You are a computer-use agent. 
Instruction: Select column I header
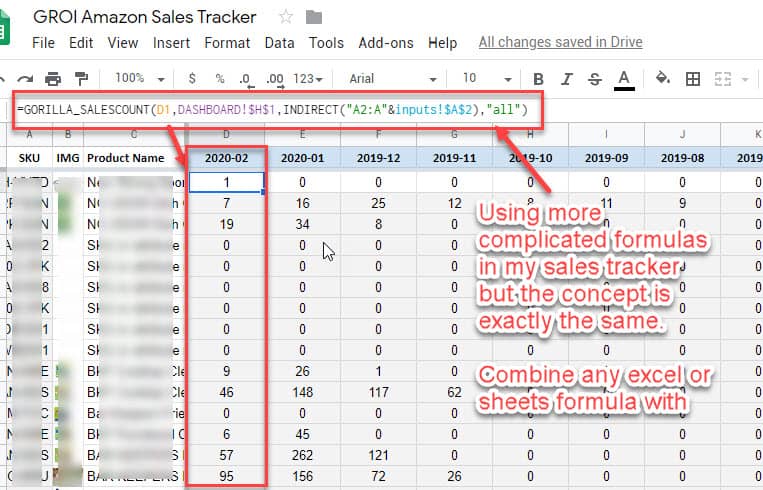click(606, 134)
